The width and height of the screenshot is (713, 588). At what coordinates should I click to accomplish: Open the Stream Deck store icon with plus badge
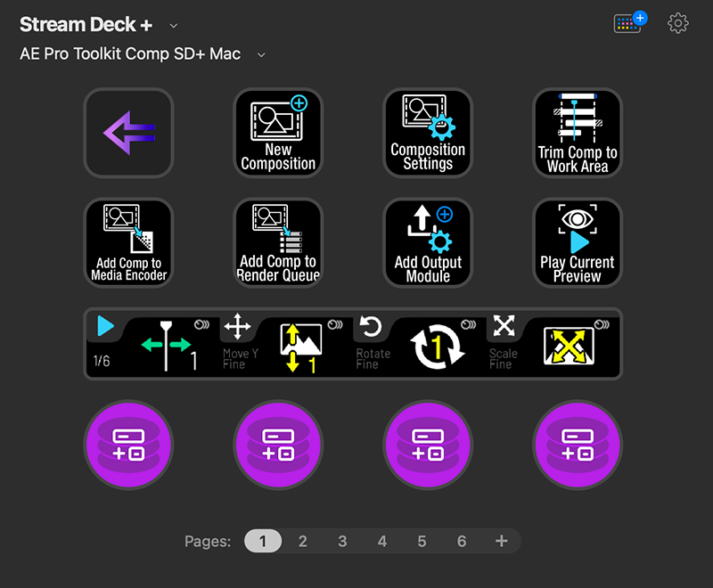pos(630,21)
